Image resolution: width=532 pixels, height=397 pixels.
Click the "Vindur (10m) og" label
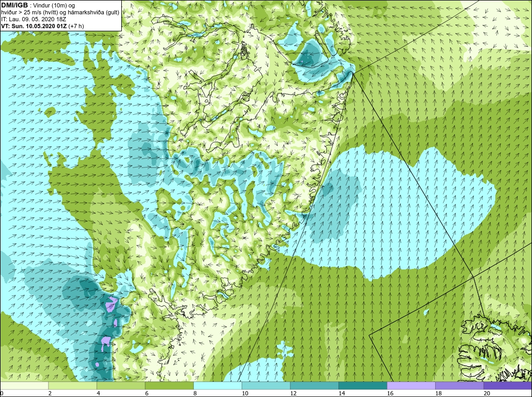(x=54, y=6)
